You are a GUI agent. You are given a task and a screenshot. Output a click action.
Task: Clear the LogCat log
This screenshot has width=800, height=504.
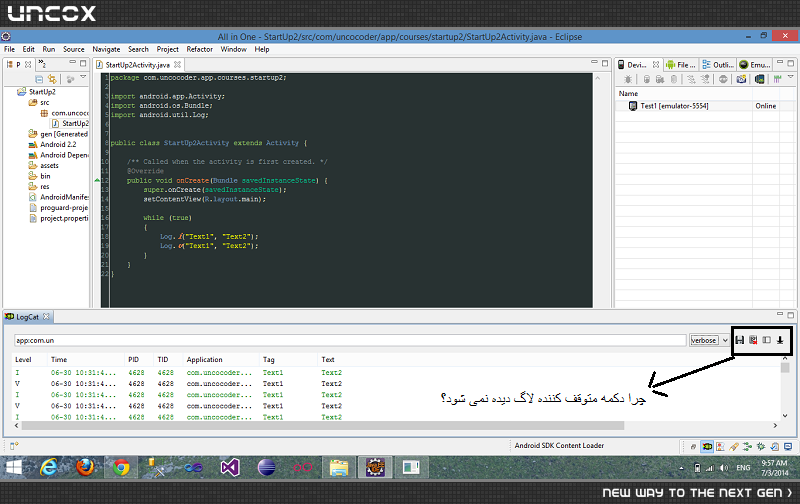point(753,340)
